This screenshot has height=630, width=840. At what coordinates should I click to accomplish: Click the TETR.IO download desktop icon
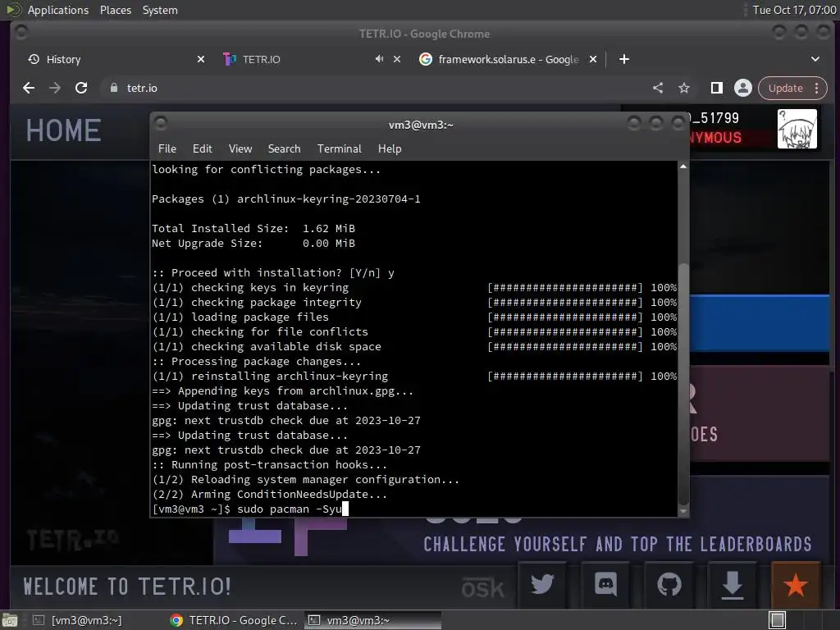tap(733, 584)
